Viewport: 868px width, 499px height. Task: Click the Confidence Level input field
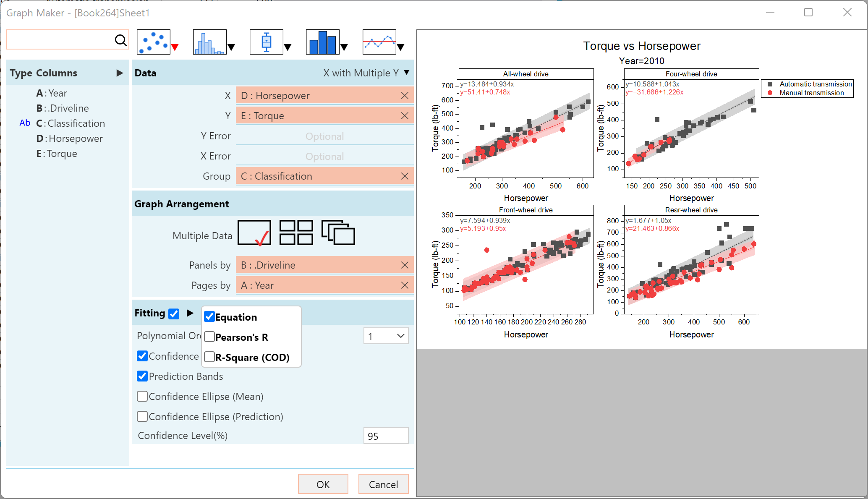coord(385,436)
